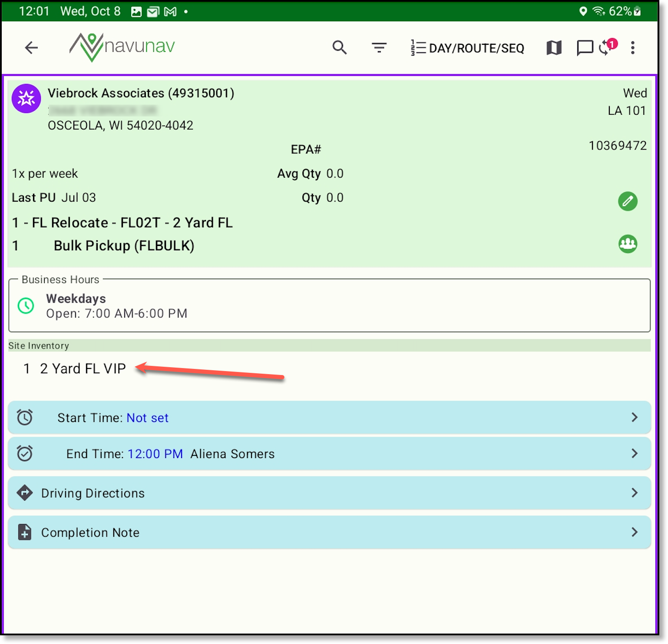Open search with the magnifier icon
668x644 pixels.
pyautogui.click(x=340, y=47)
